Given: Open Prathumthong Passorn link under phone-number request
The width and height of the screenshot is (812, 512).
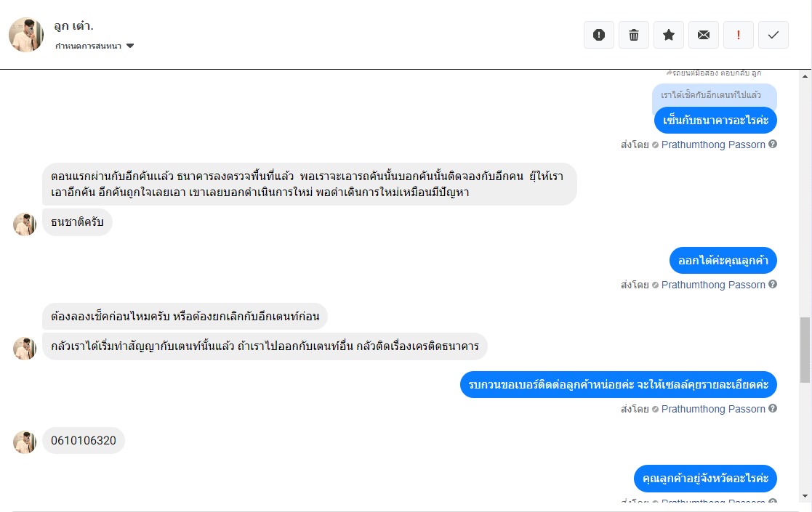Looking at the screenshot, I should coord(713,409).
